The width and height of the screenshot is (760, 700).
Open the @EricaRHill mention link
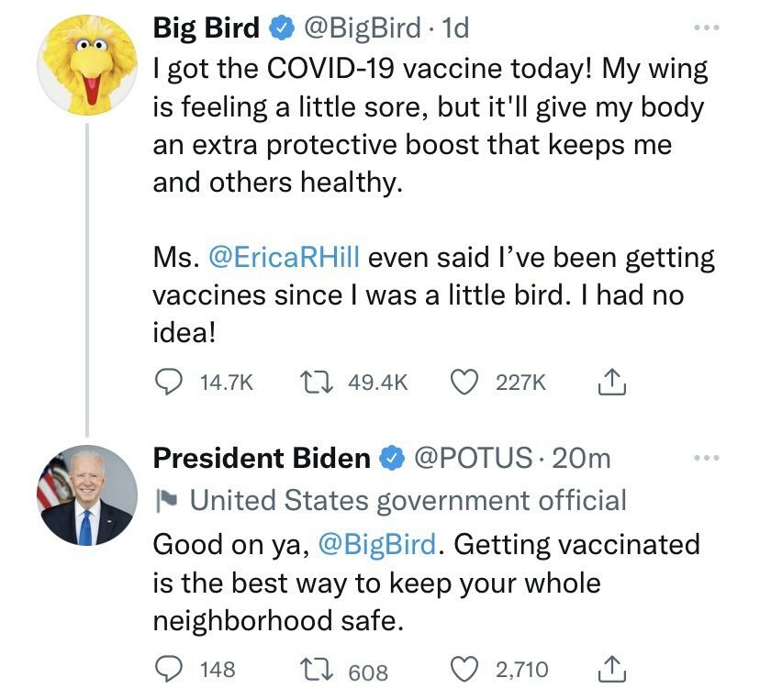(284, 257)
